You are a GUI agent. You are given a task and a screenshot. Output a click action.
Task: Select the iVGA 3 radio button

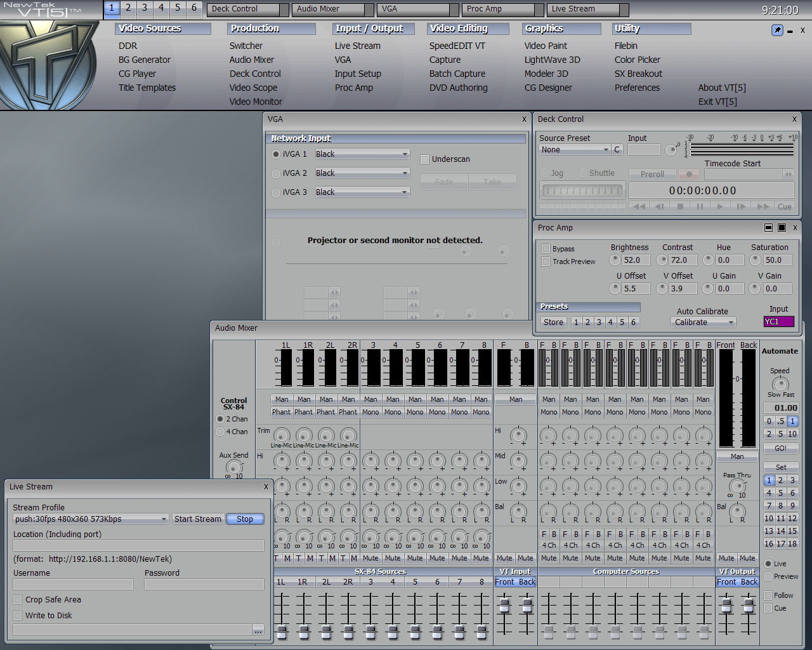[x=276, y=192]
